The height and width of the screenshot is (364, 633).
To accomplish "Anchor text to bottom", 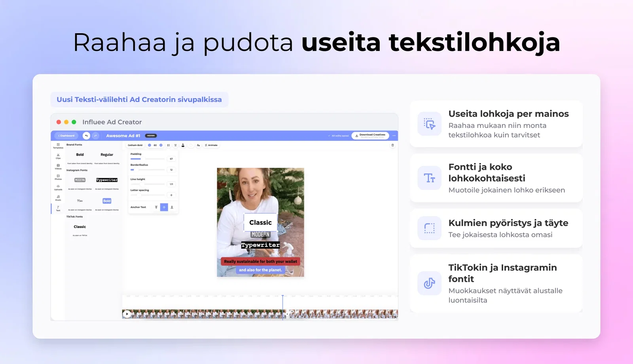I will (172, 207).
